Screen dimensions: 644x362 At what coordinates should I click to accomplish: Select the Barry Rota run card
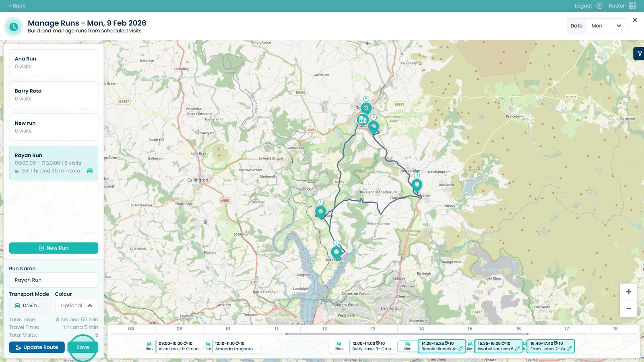pyautogui.click(x=54, y=95)
